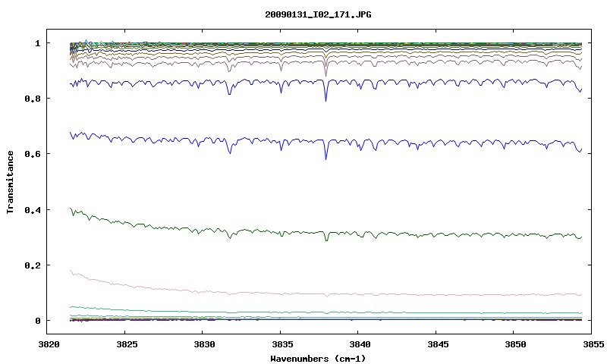Viewport: 607px width, 364px height.
Task: Click the x-axis tick label 3850
Action: click(515, 344)
